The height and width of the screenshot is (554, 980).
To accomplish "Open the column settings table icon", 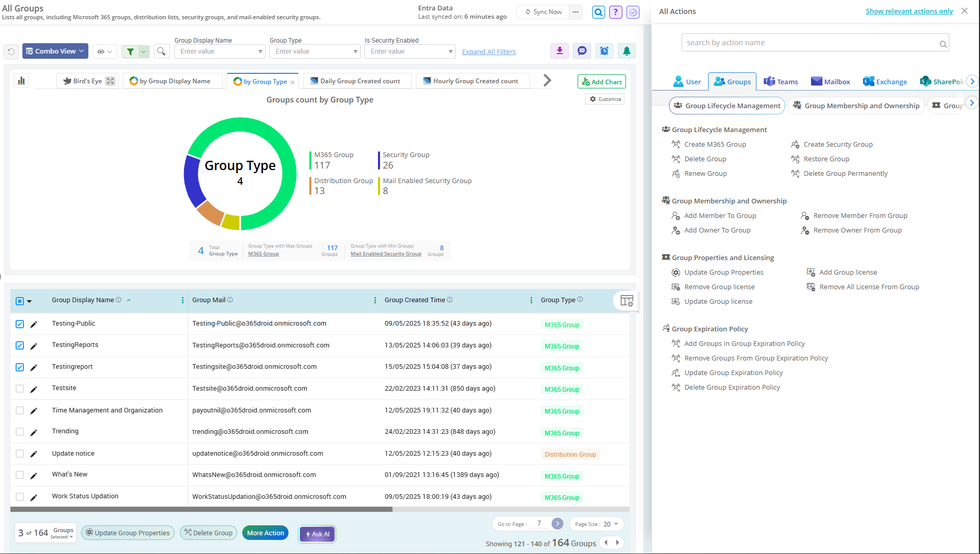I will [x=626, y=301].
